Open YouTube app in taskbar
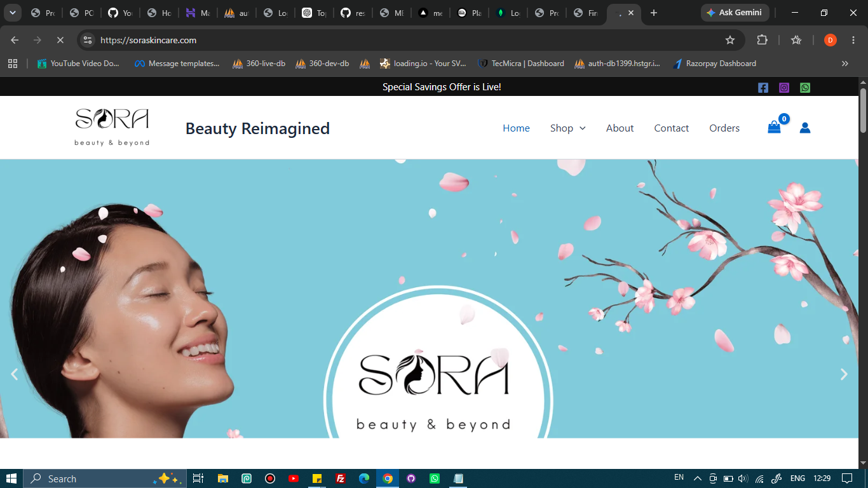This screenshot has width=868, height=488. pos(294,478)
